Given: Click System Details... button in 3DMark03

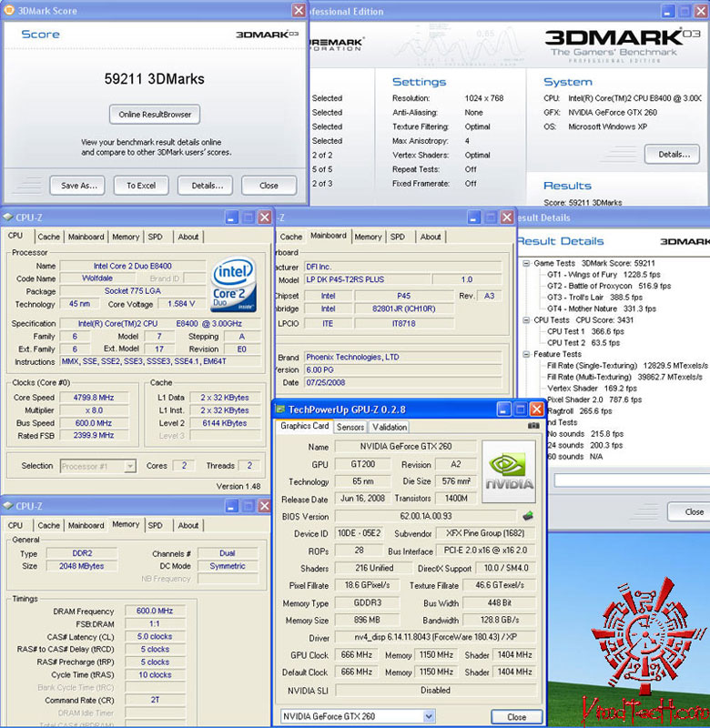Looking at the screenshot, I should click(672, 154).
